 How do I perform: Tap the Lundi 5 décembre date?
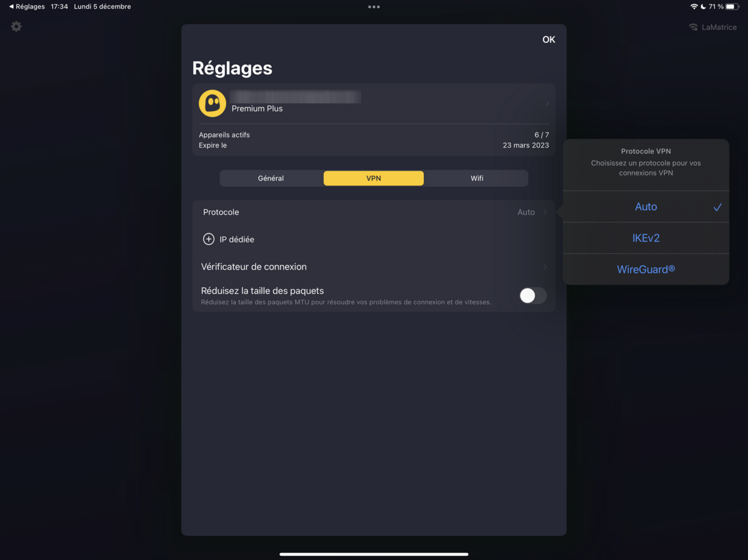[x=103, y=7]
